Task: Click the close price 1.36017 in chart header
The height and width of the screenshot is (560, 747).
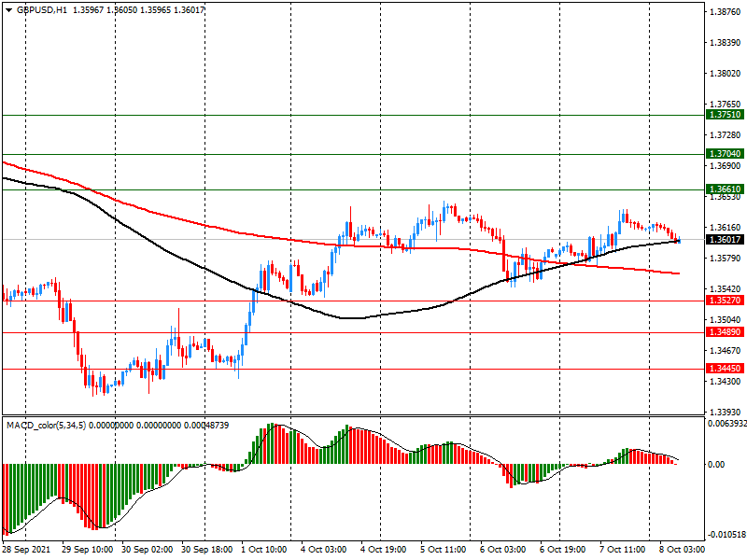Action: click(x=190, y=10)
